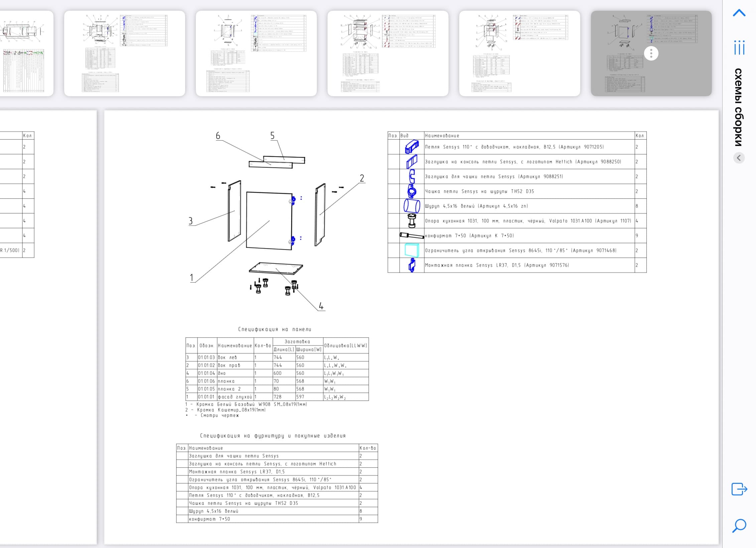Open the fifth page thumbnail from left
756x548 pixels.
[x=519, y=53]
